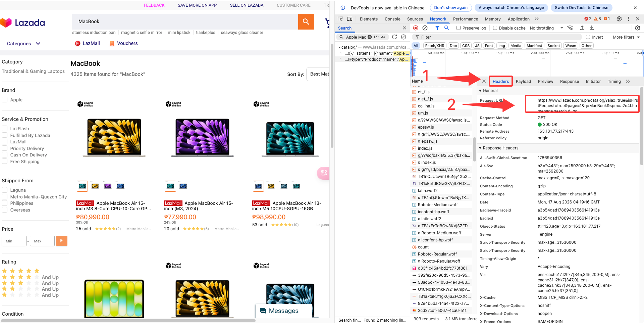Toggle the device toolbar icon in DevTools
The height and width of the screenshot is (323, 644).
350,19
